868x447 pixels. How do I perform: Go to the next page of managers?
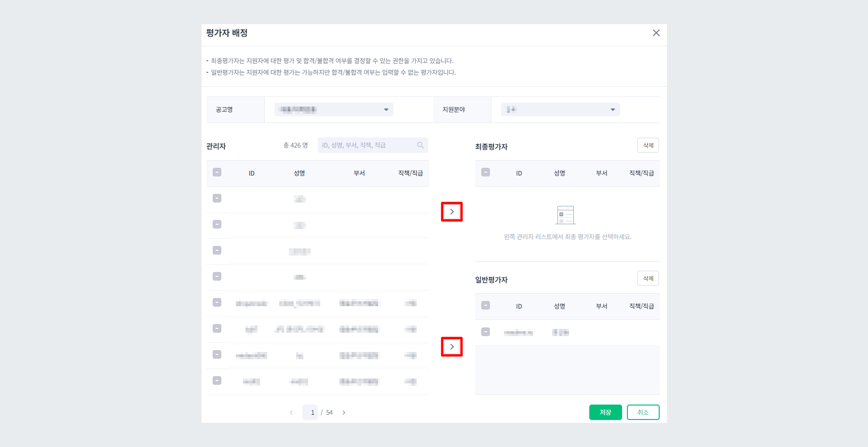pos(344,412)
